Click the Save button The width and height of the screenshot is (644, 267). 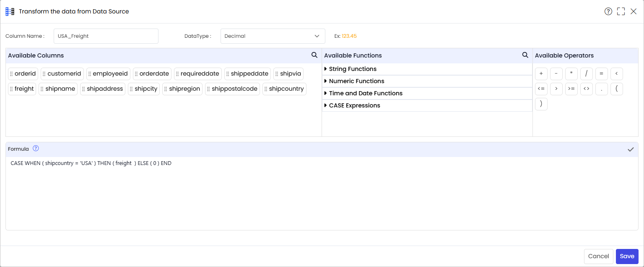[x=627, y=257]
